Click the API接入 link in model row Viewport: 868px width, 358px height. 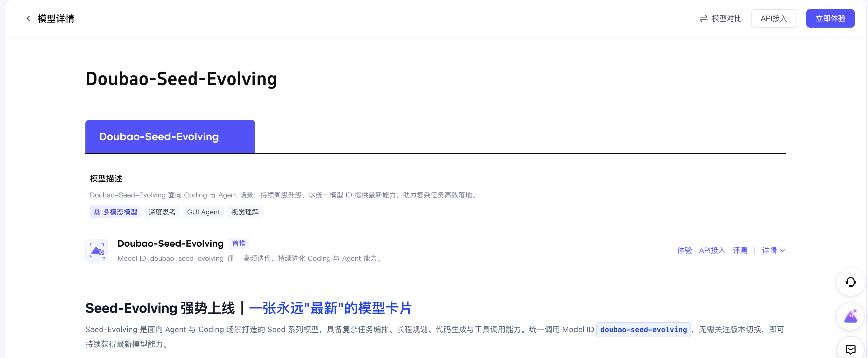click(712, 251)
